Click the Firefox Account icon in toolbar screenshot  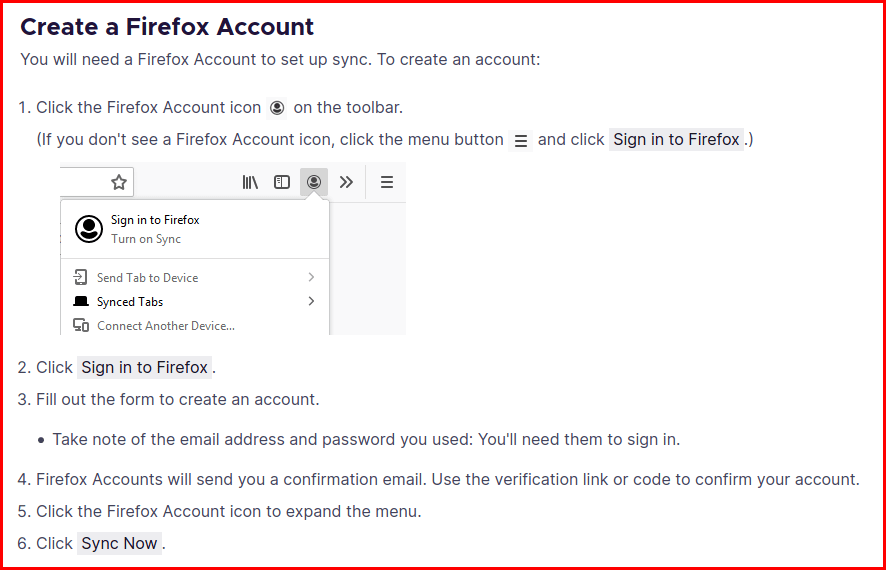pos(314,182)
